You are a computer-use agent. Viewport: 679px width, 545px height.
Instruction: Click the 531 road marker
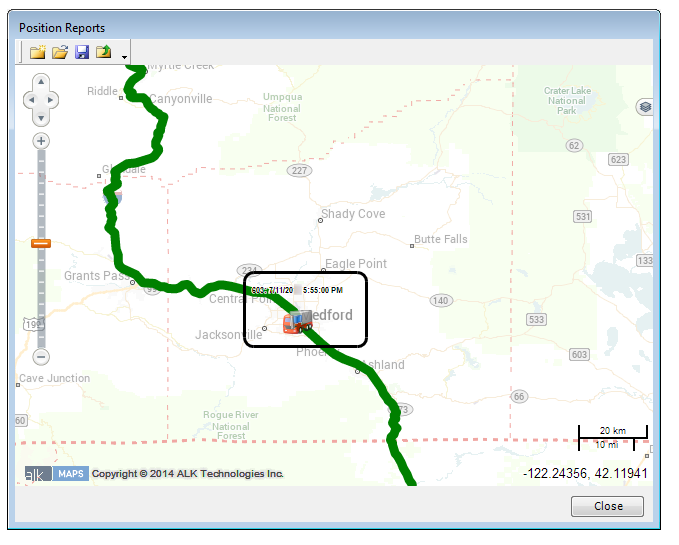click(x=582, y=216)
